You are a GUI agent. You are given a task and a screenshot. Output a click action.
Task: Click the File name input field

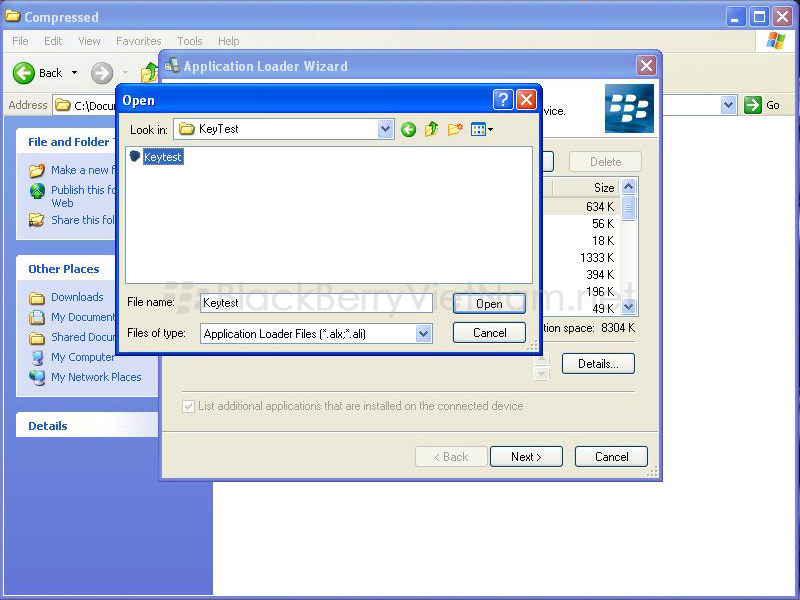coord(316,303)
